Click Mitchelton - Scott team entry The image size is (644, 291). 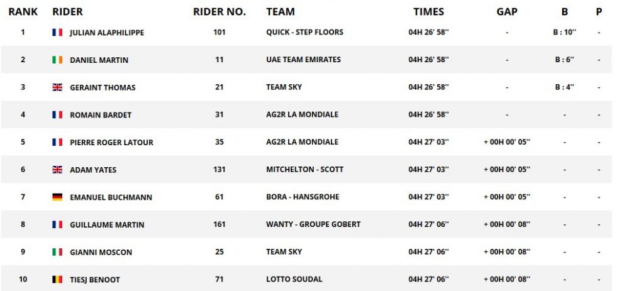305,169
